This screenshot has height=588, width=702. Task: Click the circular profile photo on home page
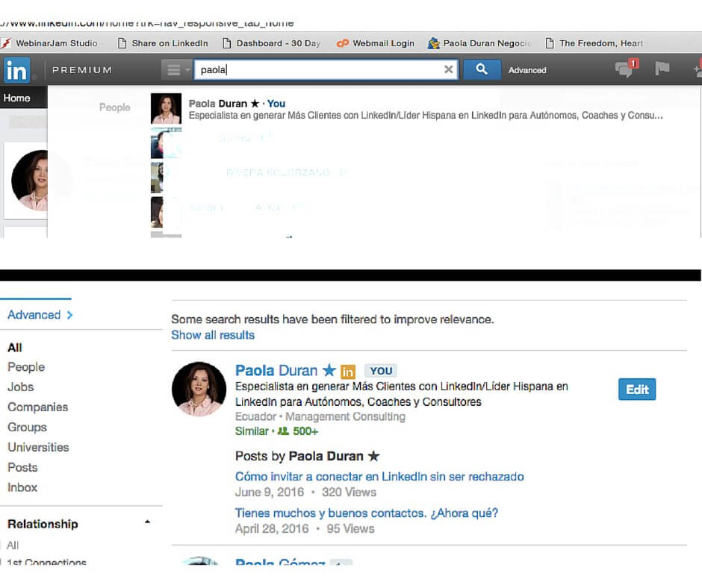pyautogui.click(x=30, y=181)
